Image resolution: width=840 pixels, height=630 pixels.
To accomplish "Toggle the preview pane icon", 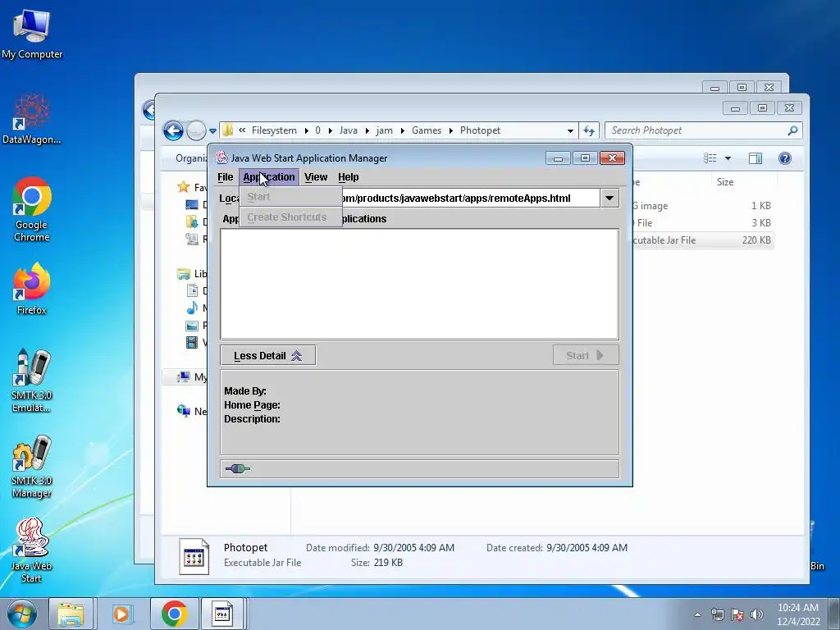I will point(756,158).
